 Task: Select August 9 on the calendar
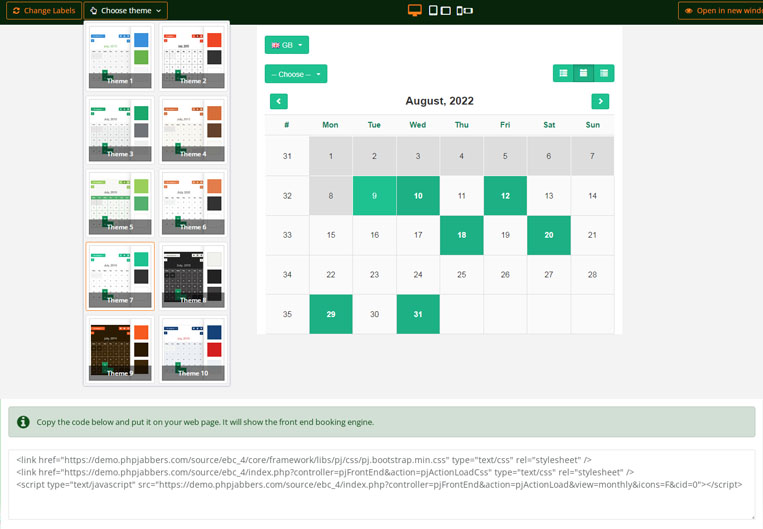tap(374, 196)
